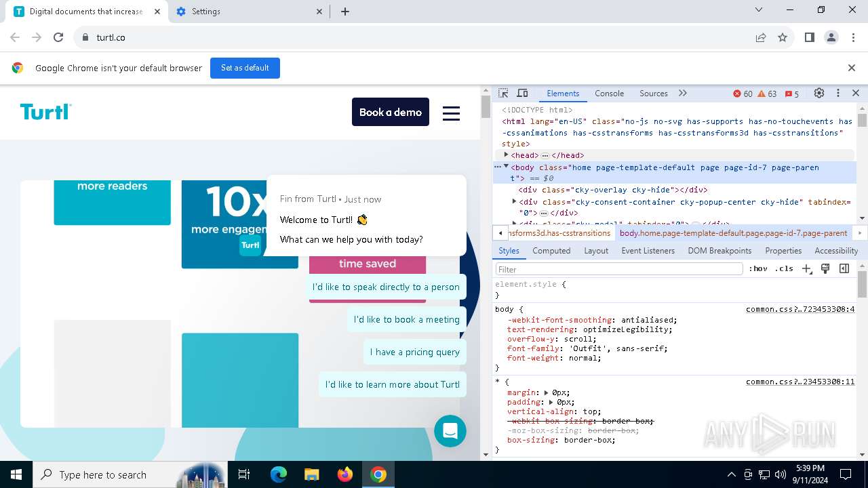Screen dimensions: 868x488
Task: Add new style rule plus icon
Action: click(x=807, y=269)
